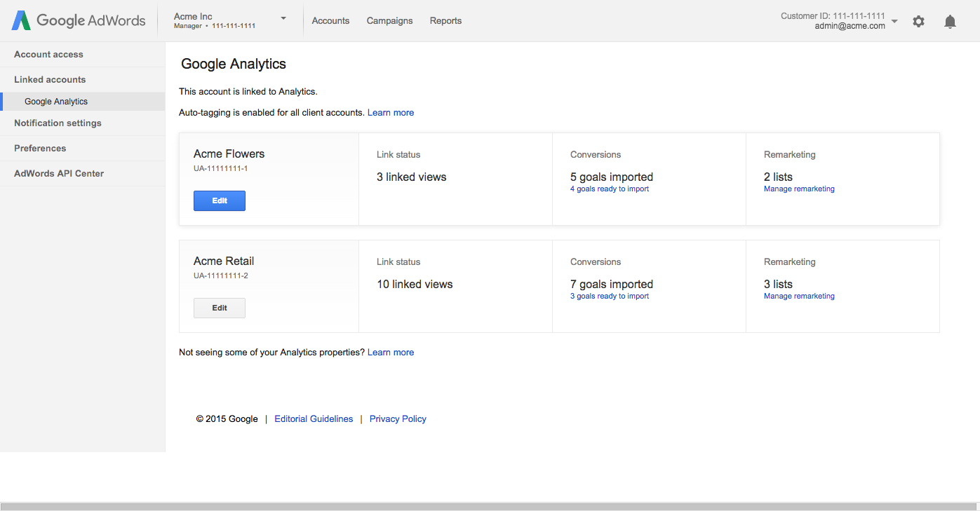Click Manage remarketing for Acme Retail

click(799, 297)
